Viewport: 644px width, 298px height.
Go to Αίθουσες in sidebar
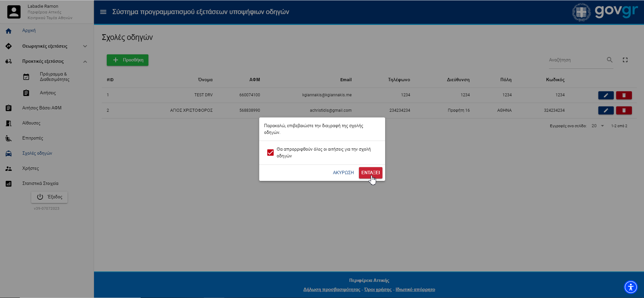coord(31,123)
